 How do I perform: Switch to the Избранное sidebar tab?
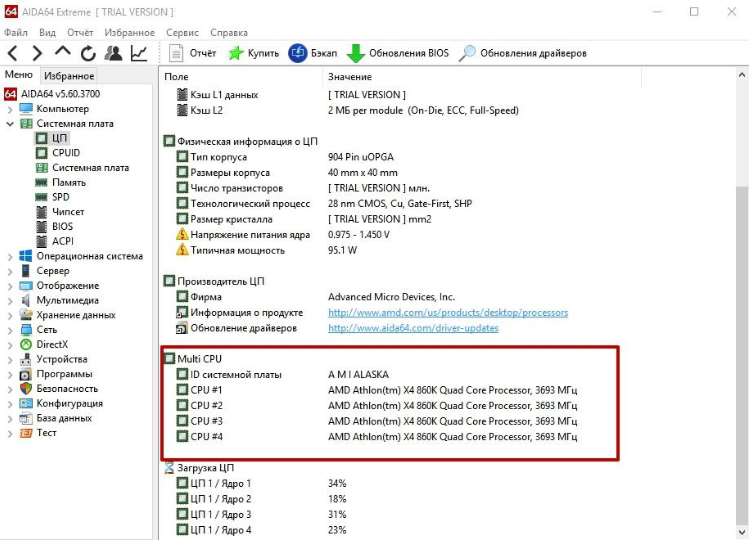click(69, 76)
